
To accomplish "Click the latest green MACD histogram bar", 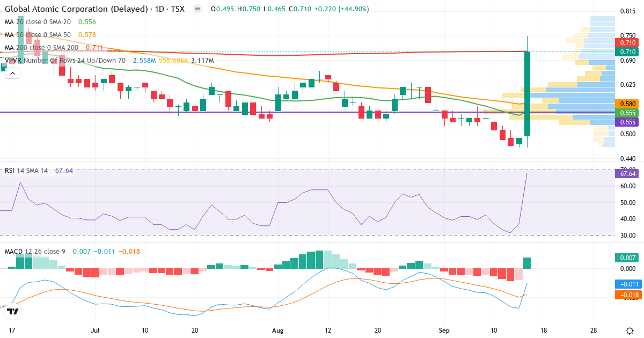I will (x=528, y=263).
